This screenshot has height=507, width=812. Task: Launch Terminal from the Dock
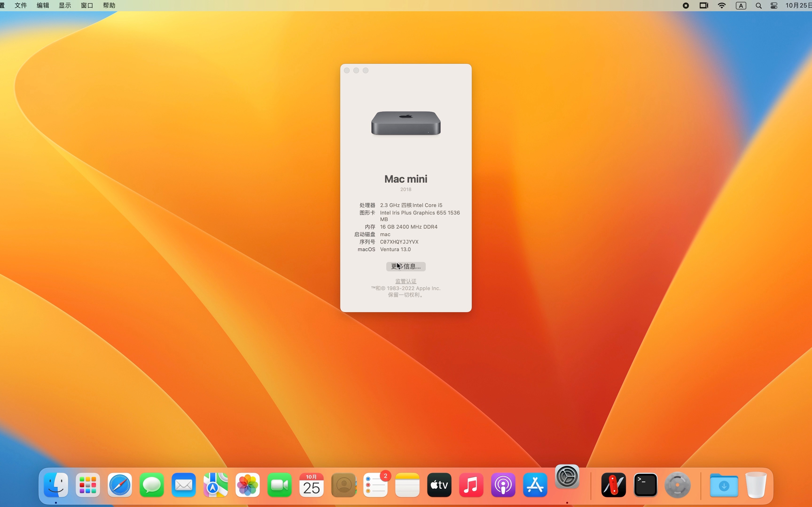coord(645,485)
